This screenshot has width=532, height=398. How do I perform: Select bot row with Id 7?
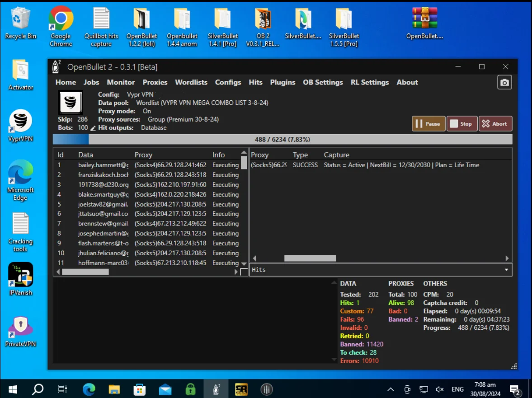148,224
